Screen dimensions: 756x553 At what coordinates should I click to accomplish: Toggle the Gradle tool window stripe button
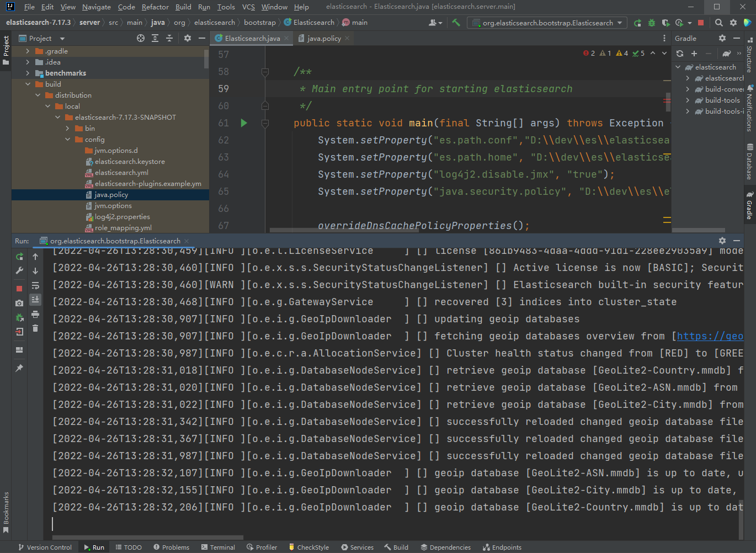coord(749,206)
